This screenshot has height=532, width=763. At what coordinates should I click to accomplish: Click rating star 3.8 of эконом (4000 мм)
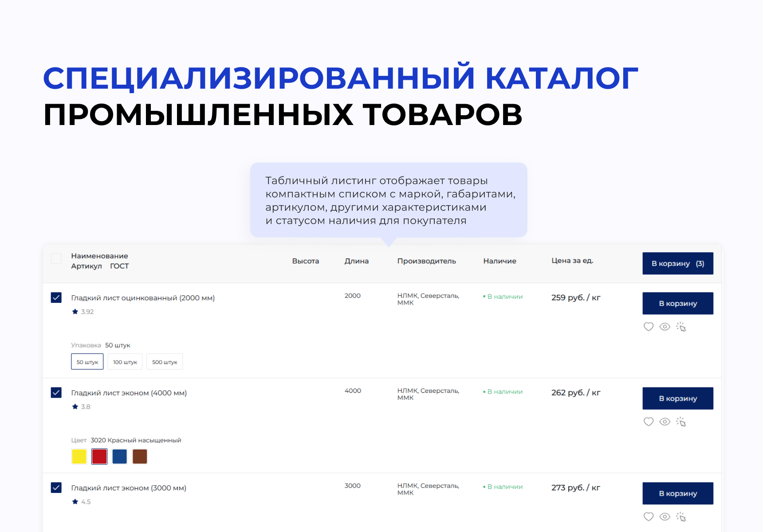click(x=75, y=407)
